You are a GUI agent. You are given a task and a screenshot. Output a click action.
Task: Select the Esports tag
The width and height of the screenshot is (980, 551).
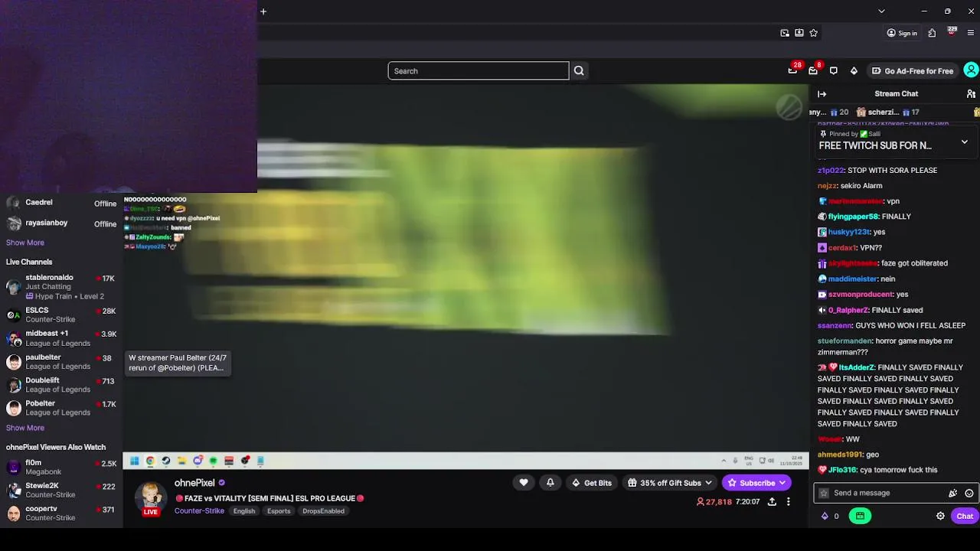[x=279, y=511]
